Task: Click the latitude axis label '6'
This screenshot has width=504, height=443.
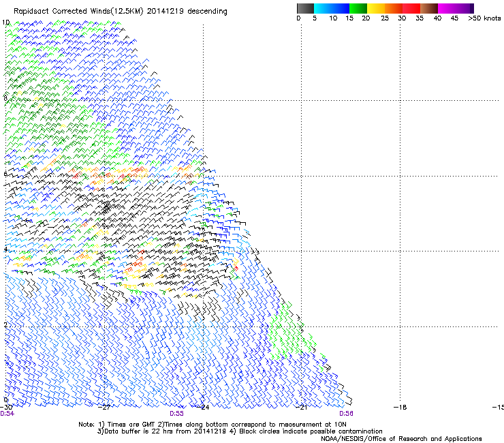Action: point(5,174)
